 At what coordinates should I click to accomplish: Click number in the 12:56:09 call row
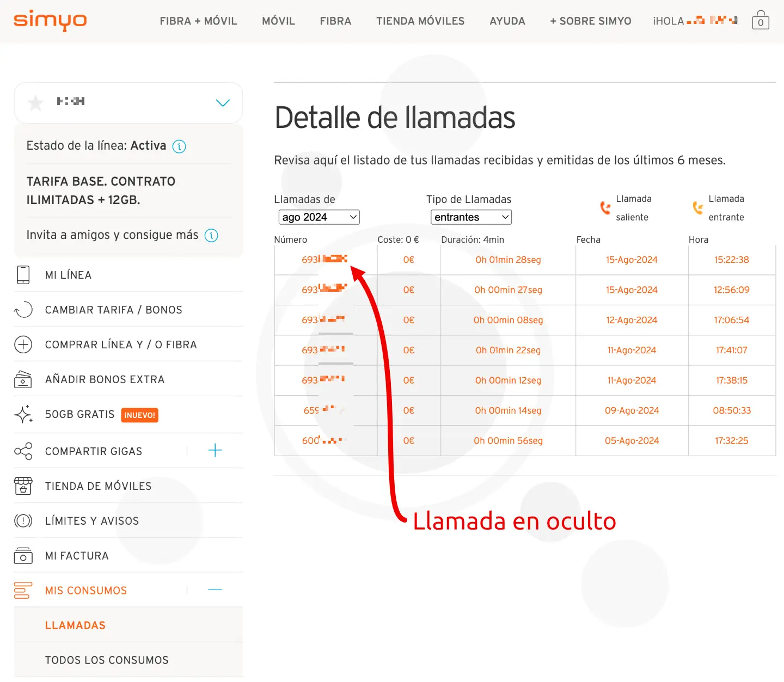point(324,290)
